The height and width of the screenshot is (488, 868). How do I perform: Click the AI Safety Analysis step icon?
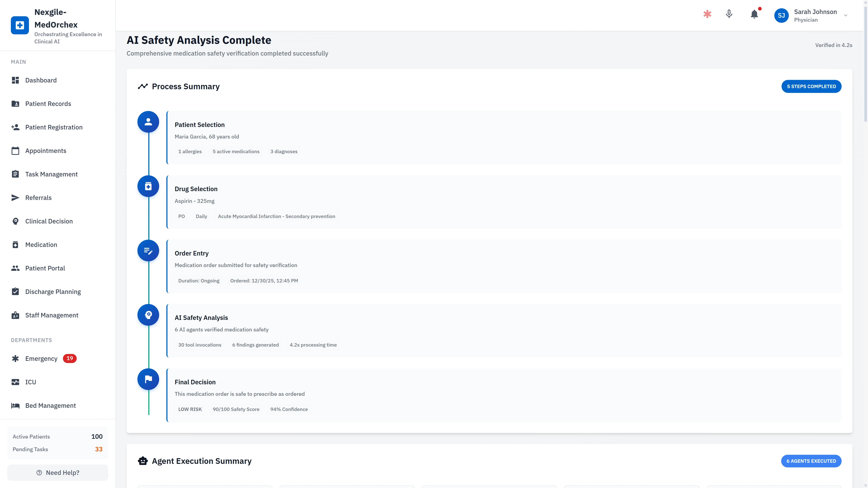coord(148,315)
